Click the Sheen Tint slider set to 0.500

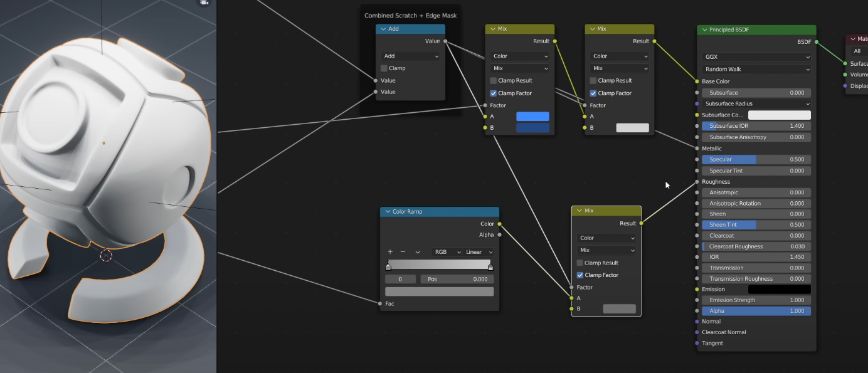click(756, 224)
